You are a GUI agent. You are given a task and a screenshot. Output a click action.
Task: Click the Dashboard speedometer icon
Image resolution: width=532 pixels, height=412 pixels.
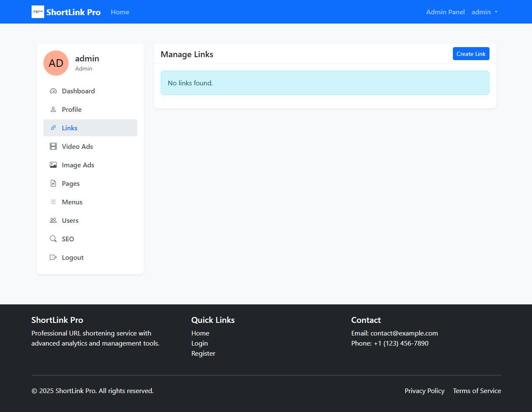[53, 91]
